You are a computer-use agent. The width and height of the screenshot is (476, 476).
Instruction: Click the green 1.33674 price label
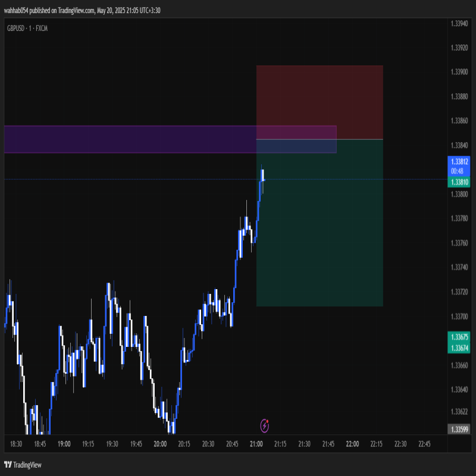point(459,348)
